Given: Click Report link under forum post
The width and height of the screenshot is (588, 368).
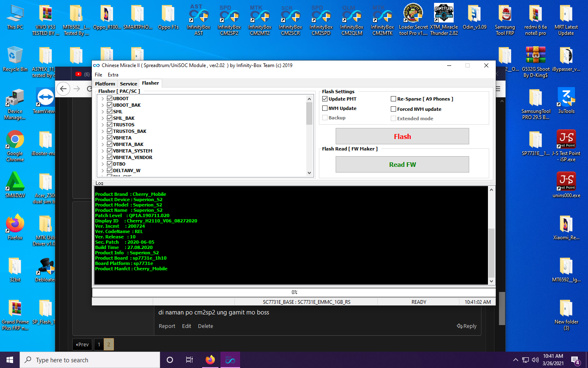Looking at the screenshot, I should [x=167, y=326].
